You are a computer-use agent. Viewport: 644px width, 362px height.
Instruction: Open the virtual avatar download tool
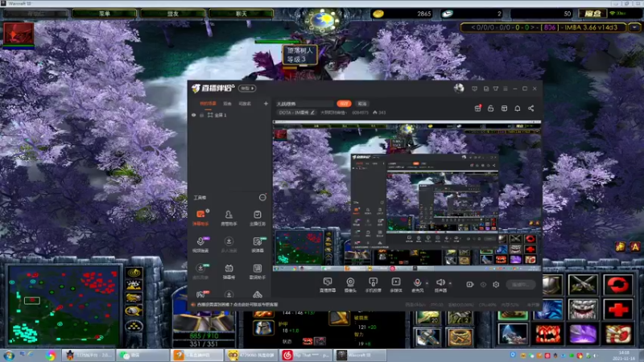(200, 271)
